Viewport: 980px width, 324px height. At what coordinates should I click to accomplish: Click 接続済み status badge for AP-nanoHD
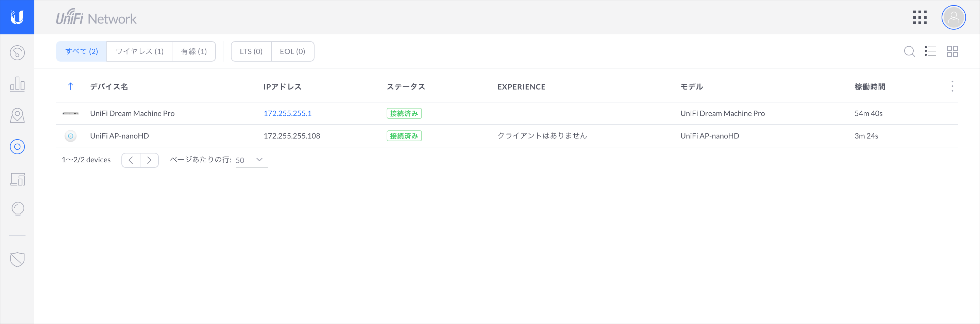[x=404, y=136]
